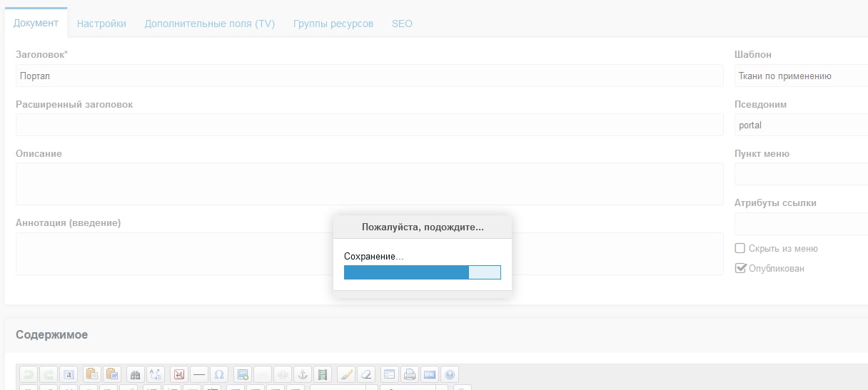Switch to the 'Документ' tab

coord(36,23)
